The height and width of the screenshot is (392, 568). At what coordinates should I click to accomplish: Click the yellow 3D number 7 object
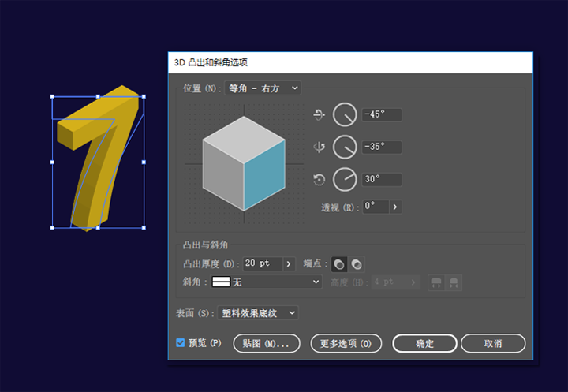click(99, 158)
